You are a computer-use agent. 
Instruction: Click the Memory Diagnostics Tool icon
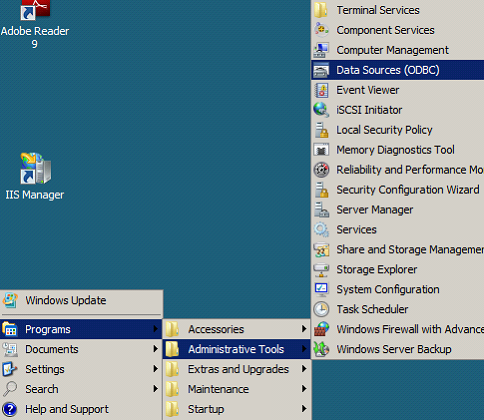[321, 150]
